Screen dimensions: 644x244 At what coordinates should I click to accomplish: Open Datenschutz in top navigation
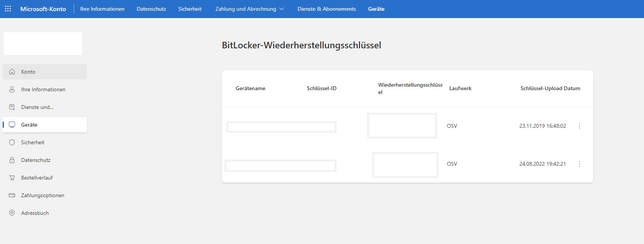point(151,9)
